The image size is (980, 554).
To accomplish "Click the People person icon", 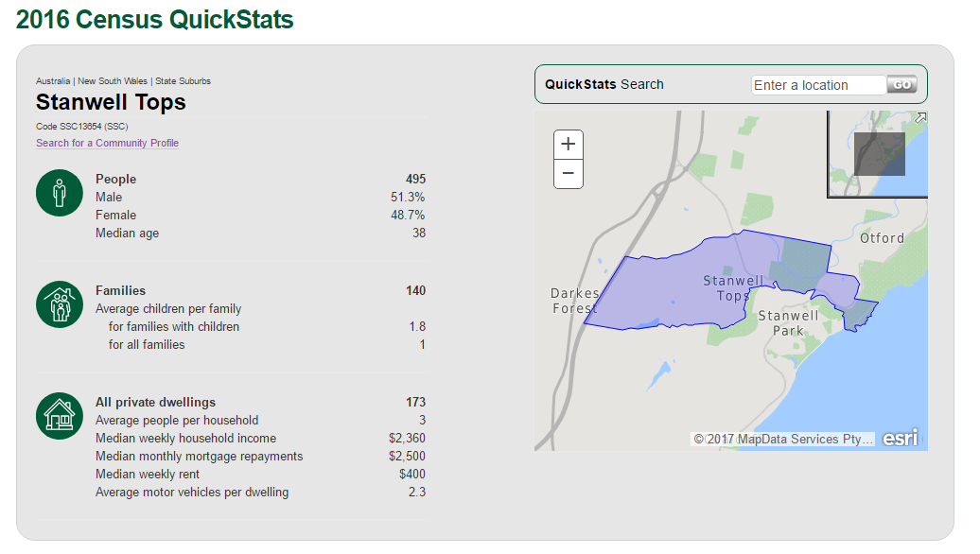I will pos(60,193).
